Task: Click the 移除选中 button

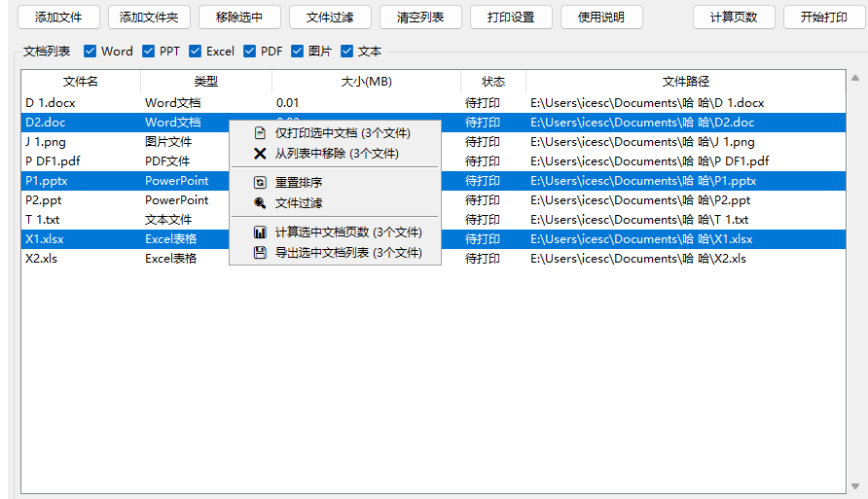Action: click(x=239, y=18)
